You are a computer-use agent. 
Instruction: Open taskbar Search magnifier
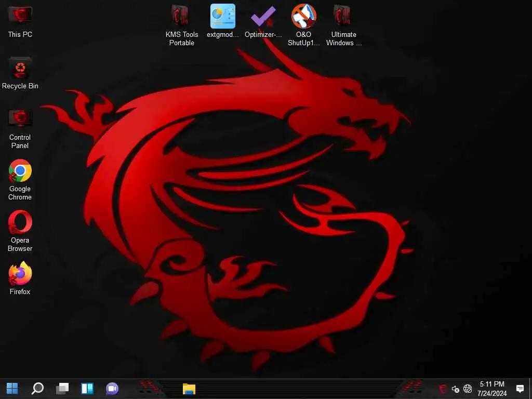(x=37, y=389)
